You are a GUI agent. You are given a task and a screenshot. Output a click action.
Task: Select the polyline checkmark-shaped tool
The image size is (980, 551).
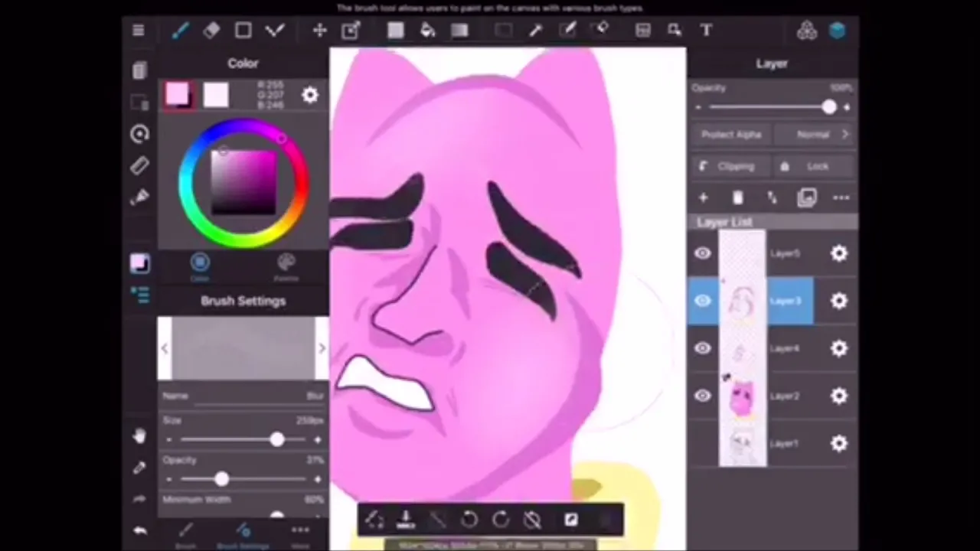coord(275,31)
